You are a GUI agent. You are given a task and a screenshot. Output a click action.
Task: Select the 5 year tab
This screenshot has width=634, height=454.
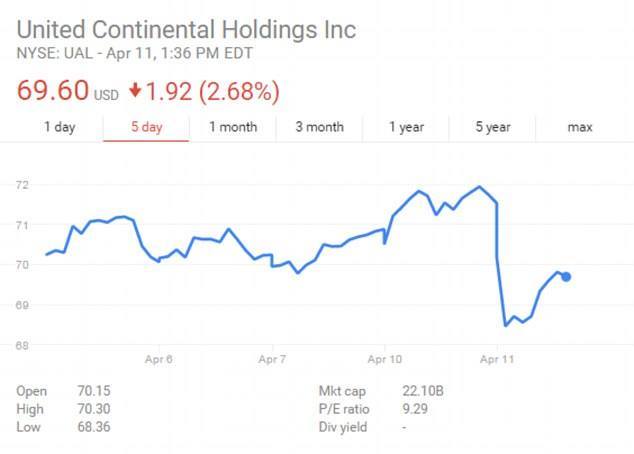click(492, 127)
